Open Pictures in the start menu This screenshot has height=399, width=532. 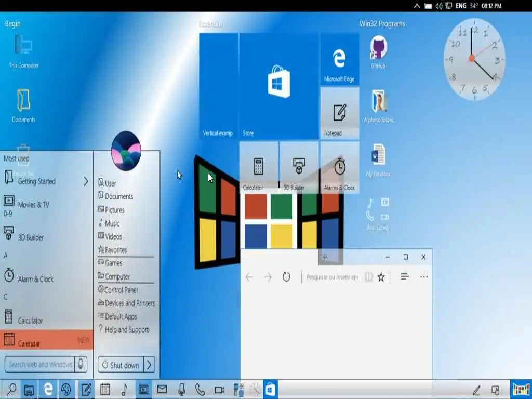point(111,210)
